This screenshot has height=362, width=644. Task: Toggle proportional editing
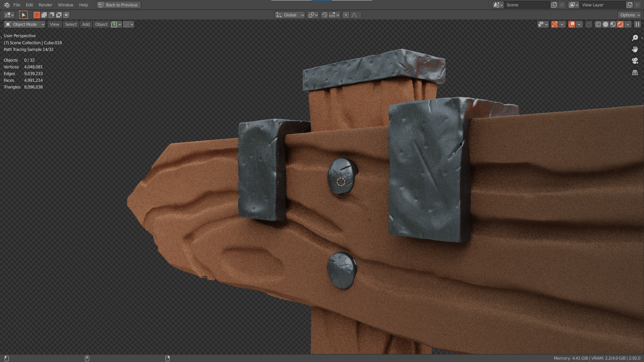coord(346,15)
